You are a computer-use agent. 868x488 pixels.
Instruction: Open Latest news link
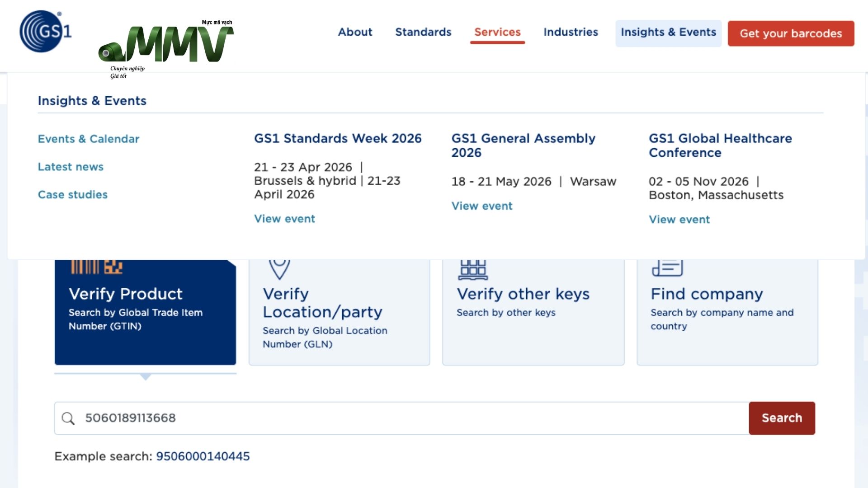tap(71, 167)
